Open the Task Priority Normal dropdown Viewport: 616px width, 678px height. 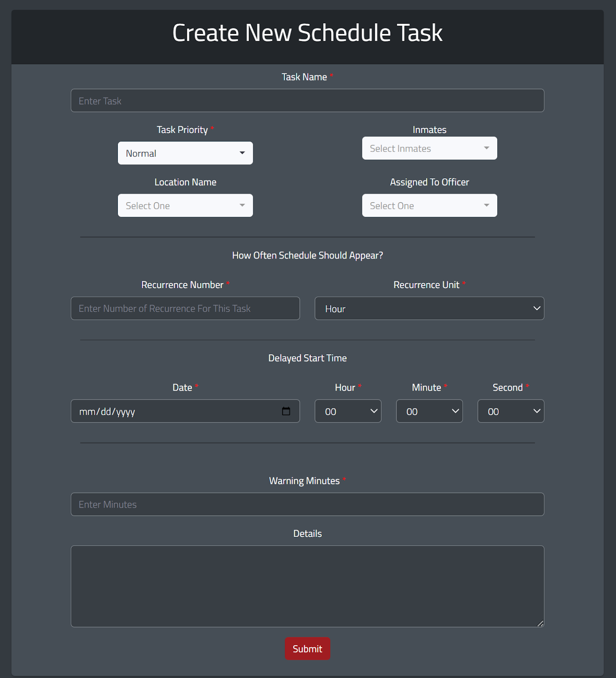pos(185,153)
